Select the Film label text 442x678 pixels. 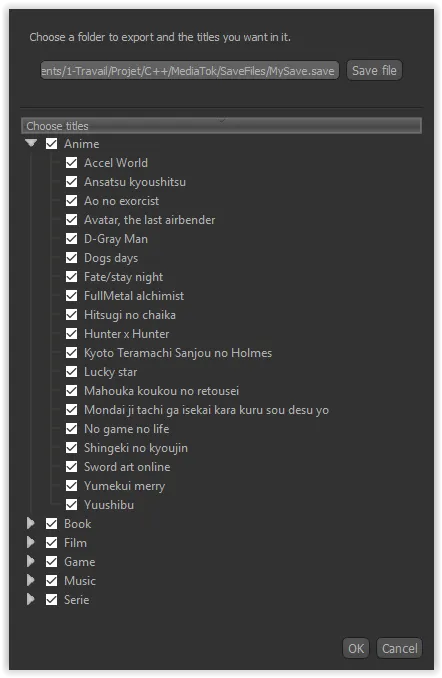coord(75,543)
